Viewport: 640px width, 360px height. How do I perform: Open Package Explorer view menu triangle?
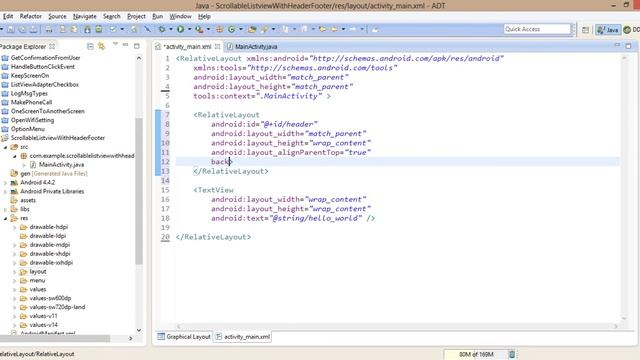(x=115, y=44)
